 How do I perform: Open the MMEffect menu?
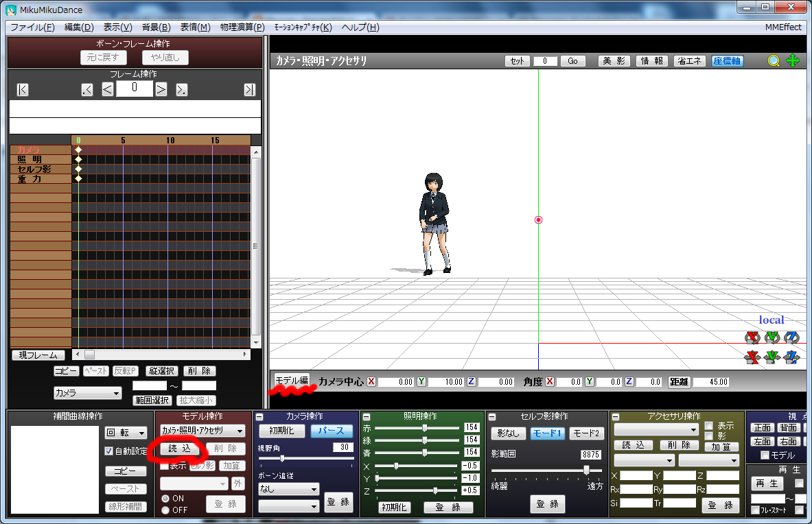tap(783, 27)
